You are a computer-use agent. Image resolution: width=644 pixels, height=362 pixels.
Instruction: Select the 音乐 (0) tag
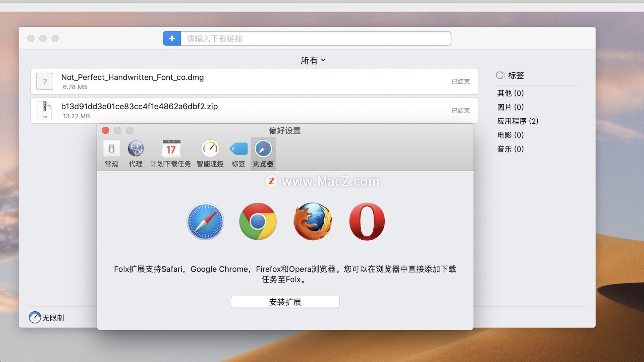(511, 149)
